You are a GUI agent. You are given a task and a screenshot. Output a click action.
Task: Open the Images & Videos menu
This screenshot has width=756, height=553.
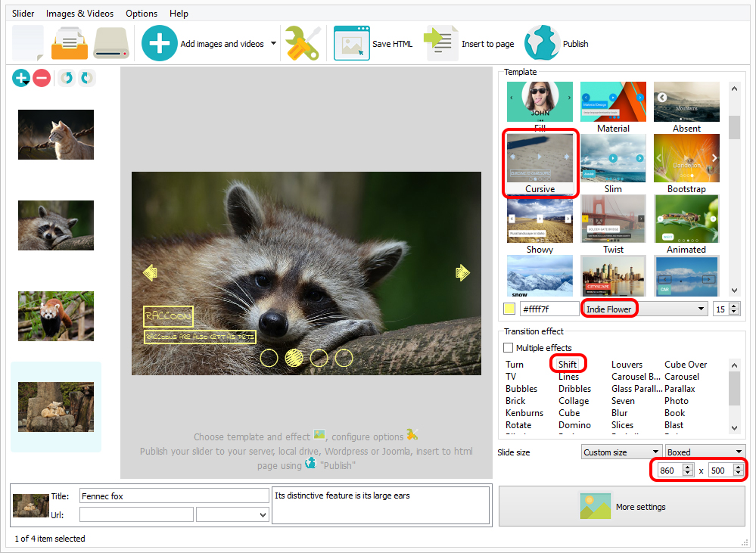[80, 14]
